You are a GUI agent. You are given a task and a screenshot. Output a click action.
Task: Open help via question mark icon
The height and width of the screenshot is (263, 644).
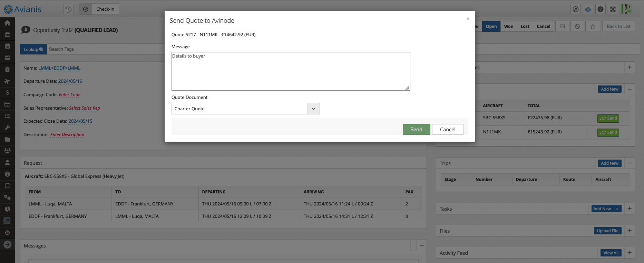tap(601, 9)
